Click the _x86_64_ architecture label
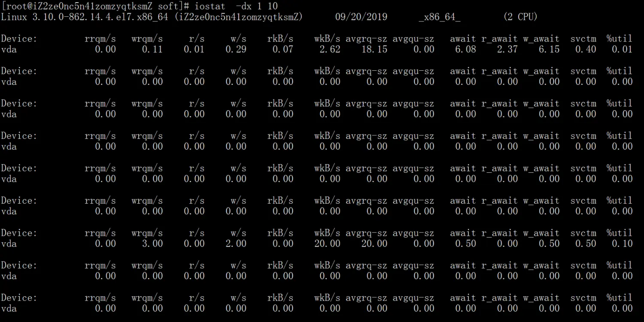This screenshot has width=644, height=322. click(440, 17)
